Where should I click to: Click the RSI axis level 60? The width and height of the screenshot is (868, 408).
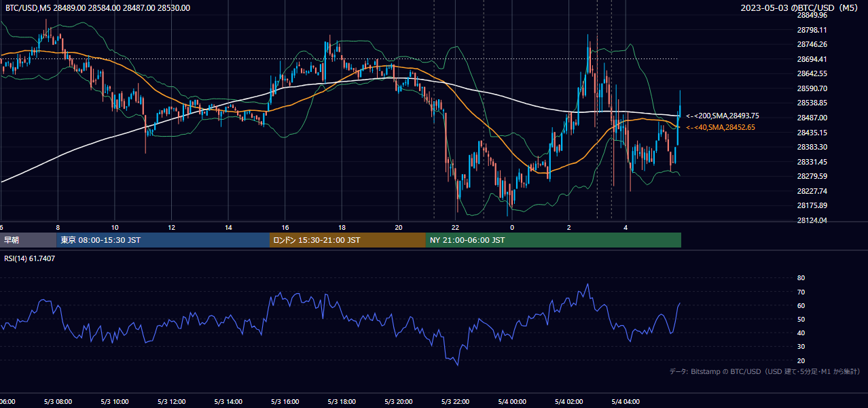click(801, 305)
